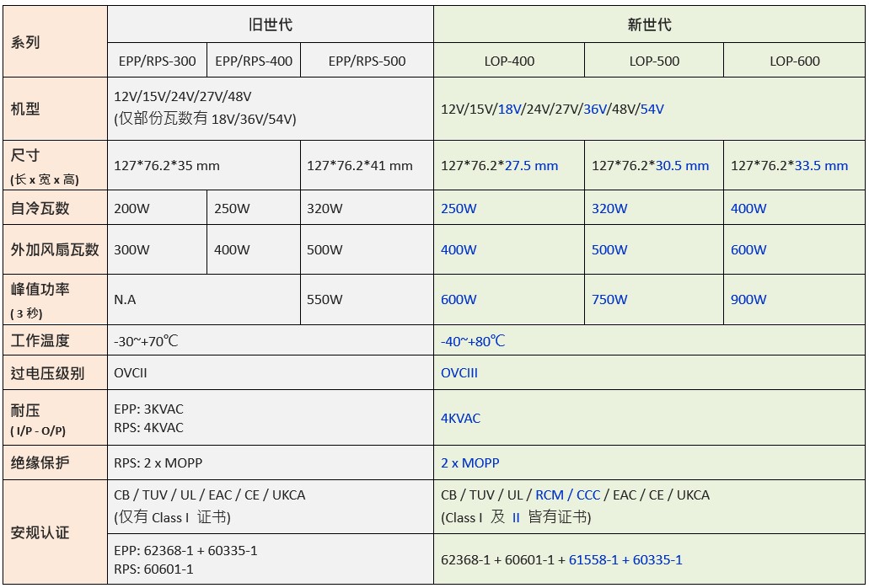Image resolution: width=869 pixels, height=588 pixels.
Task: Select the 自冷瓦数 row label
Action: 40,207
